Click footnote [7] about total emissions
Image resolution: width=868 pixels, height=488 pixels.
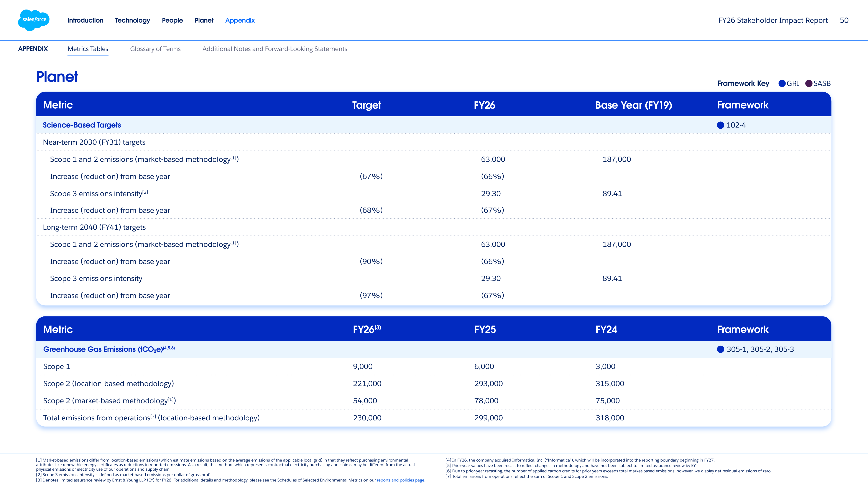(x=527, y=477)
